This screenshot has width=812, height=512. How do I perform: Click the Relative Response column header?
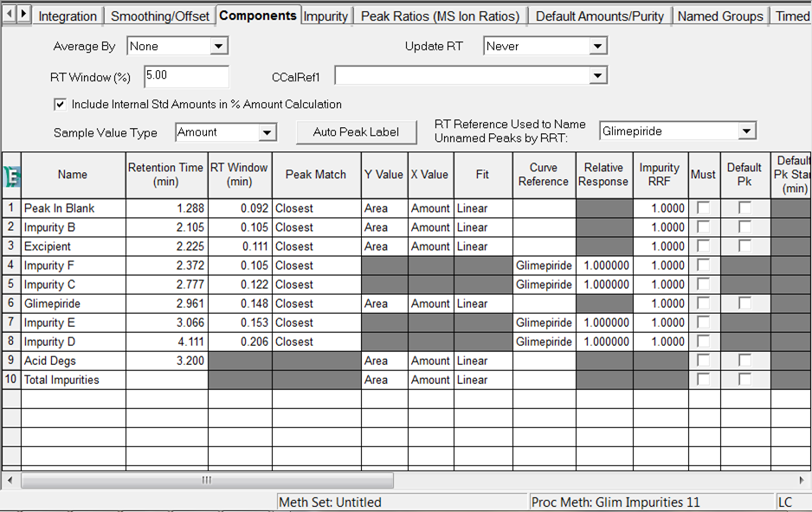[604, 175]
